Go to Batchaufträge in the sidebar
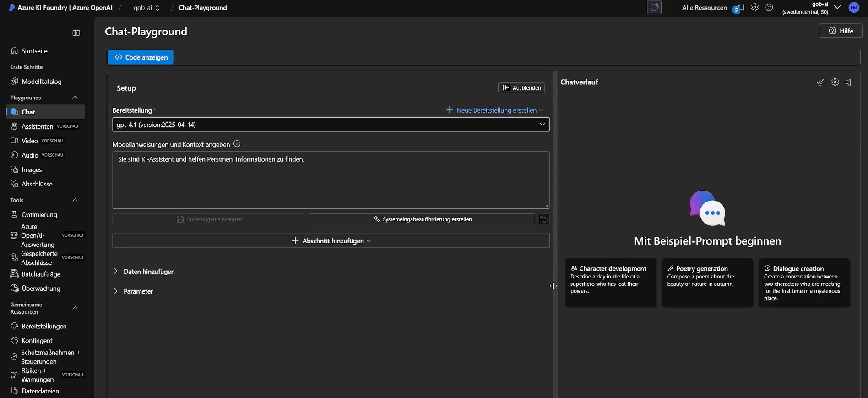 (41, 274)
